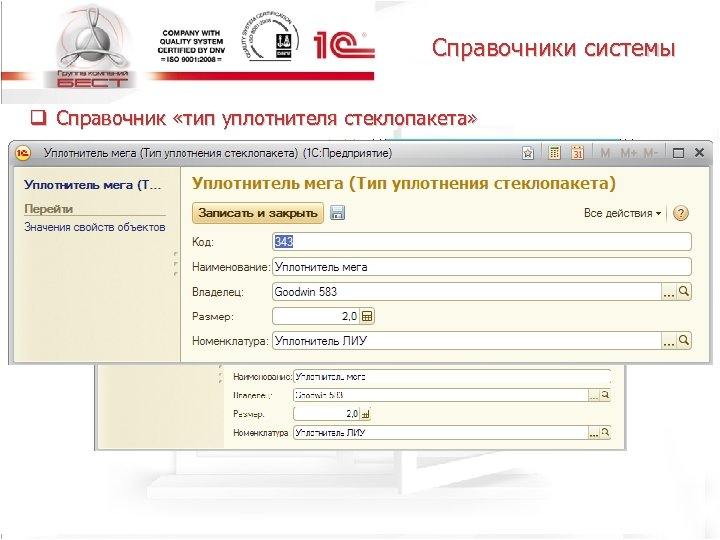Screen dimensions: 720x540
Task: Open the calculator from the title bar
Action: [x=554, y=153]
